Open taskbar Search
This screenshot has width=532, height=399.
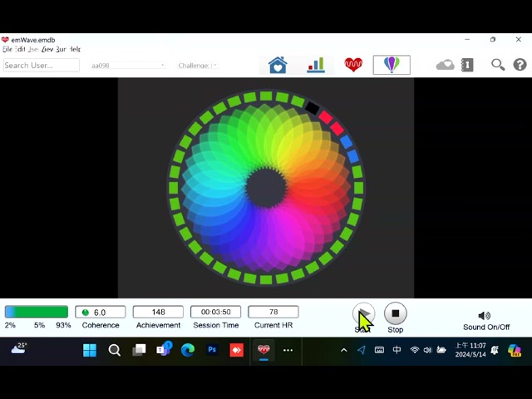(x=115, y=350)
